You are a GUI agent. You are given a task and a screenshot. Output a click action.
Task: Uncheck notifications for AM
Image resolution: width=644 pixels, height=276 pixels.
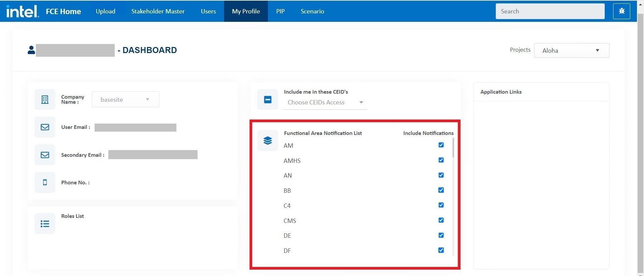[441, 145]
